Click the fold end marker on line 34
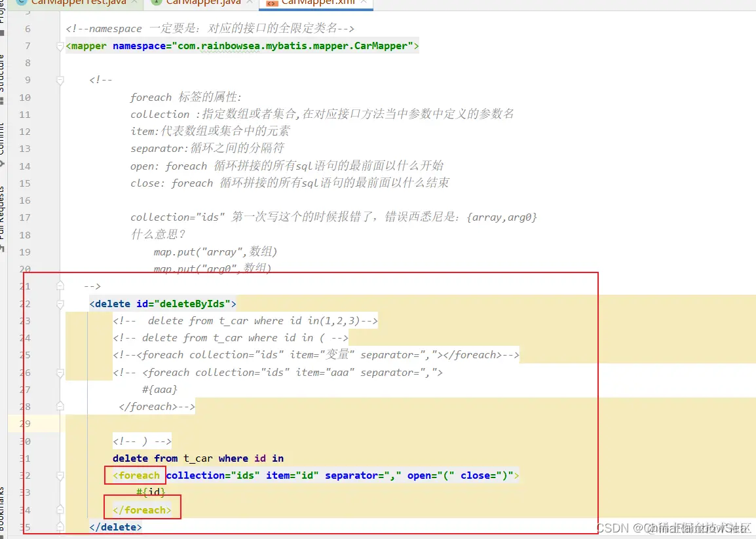 coord(60,510)
